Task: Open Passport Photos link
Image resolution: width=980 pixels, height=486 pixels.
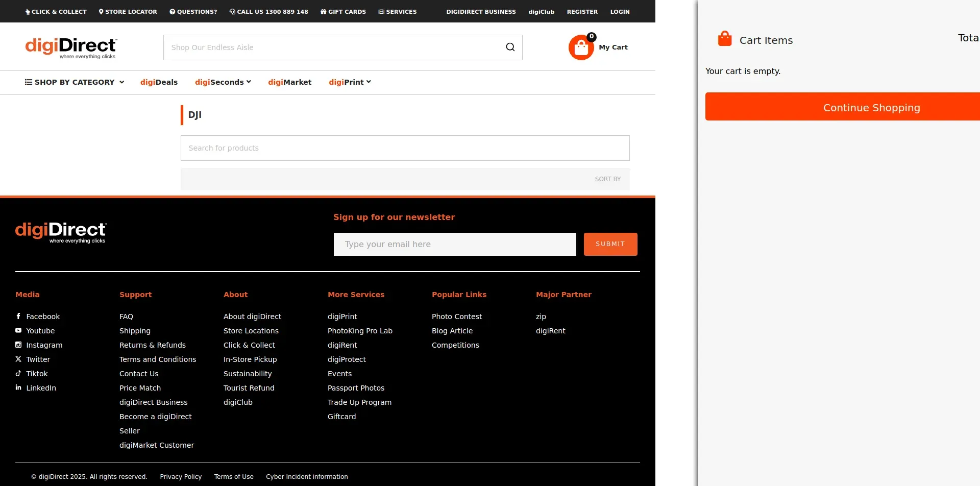Action: tap(356, 388)
